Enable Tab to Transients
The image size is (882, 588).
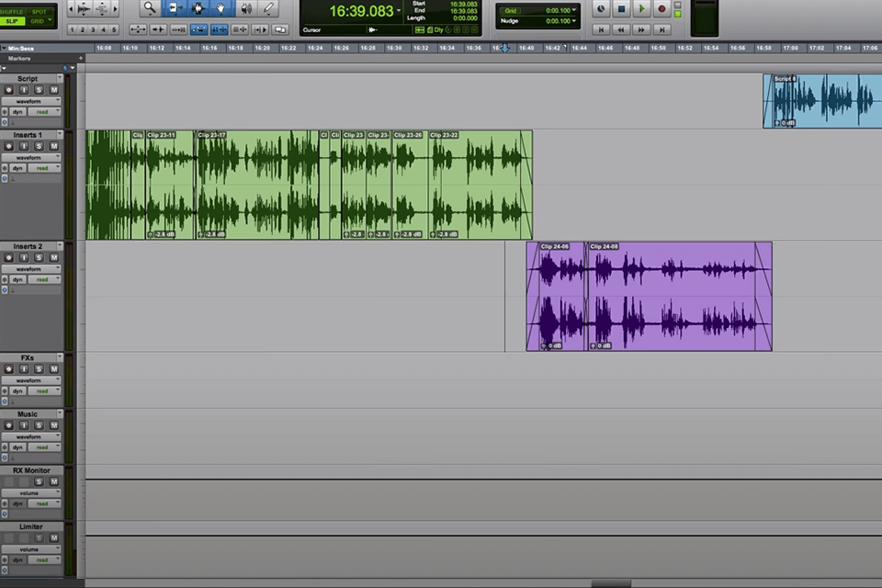156,29
